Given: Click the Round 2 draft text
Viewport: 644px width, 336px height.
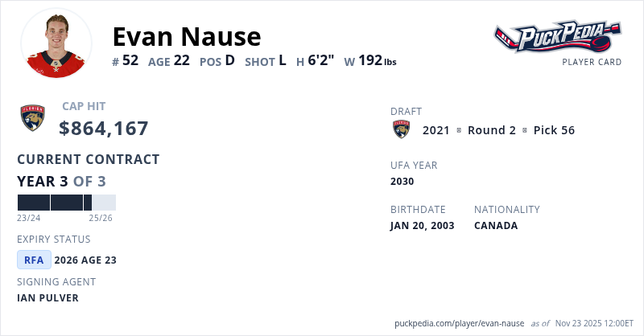Looking at the screenshot, I should point(491,130).
